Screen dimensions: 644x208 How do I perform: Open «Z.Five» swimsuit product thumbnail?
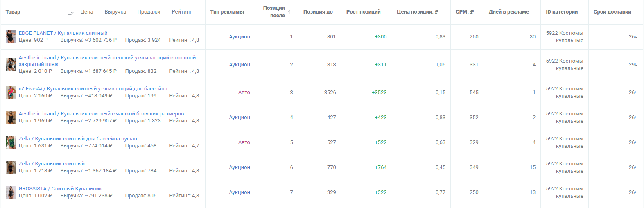[11, 93]
